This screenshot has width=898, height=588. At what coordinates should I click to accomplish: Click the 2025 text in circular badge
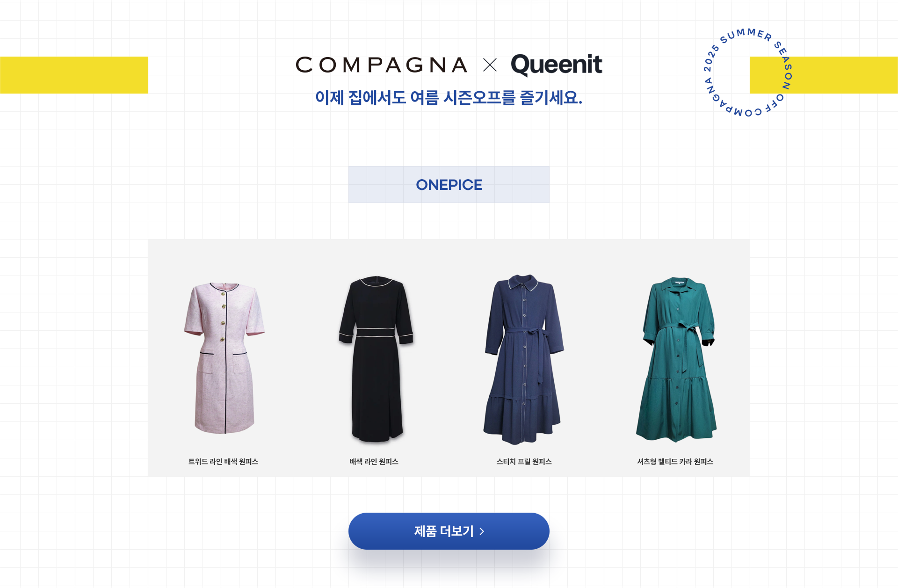click(710, 58)
